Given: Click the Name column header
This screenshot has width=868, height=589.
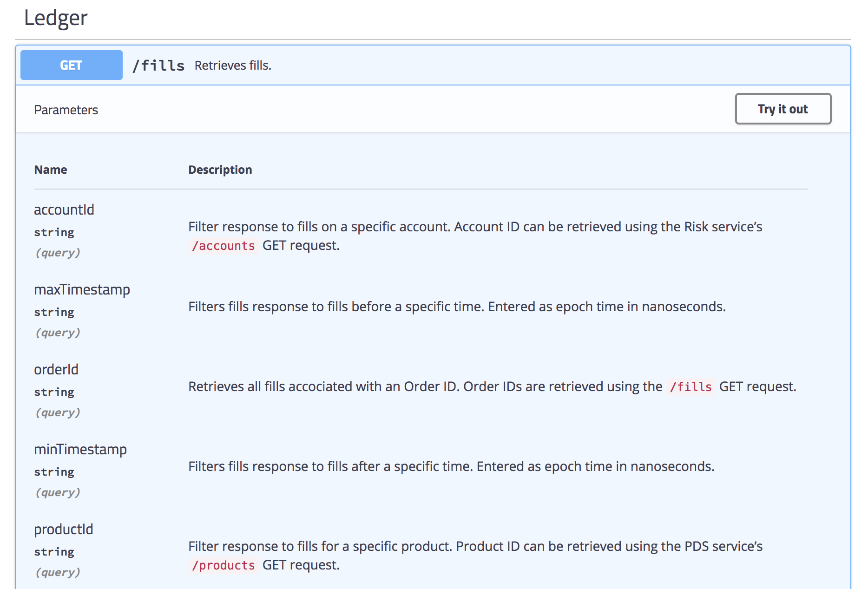Looking at the screenshot, I should point(50,169).
